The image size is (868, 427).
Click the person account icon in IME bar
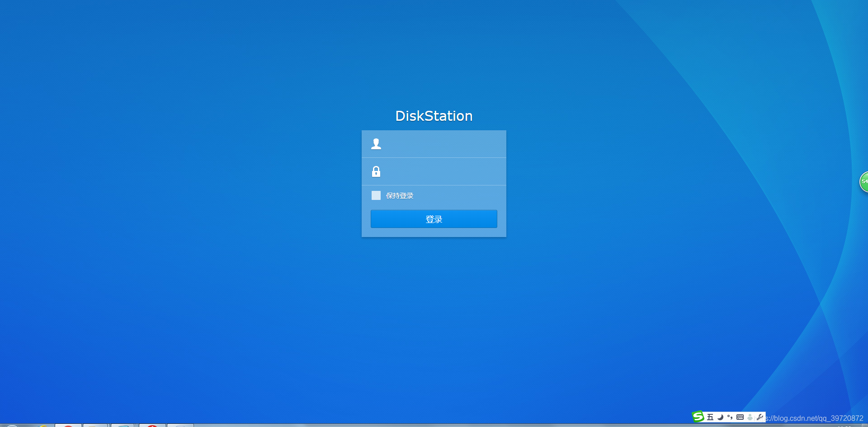[750, 417]
